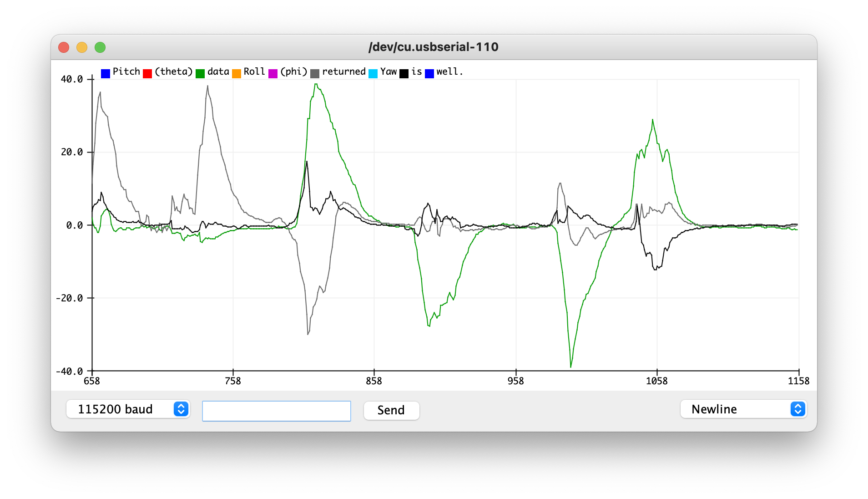Focus the serial message input field

[276, 411]
